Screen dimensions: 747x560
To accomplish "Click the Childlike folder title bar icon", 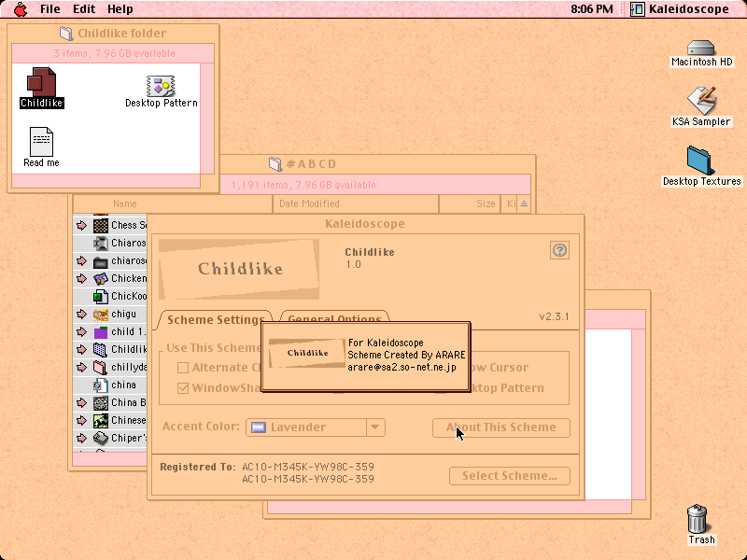I will [x=66, y=34].
